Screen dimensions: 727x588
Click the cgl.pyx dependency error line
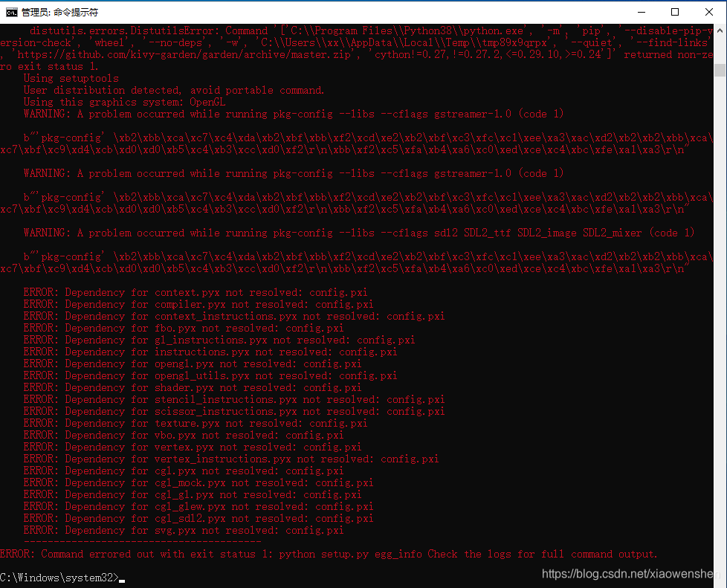point(184,471)
